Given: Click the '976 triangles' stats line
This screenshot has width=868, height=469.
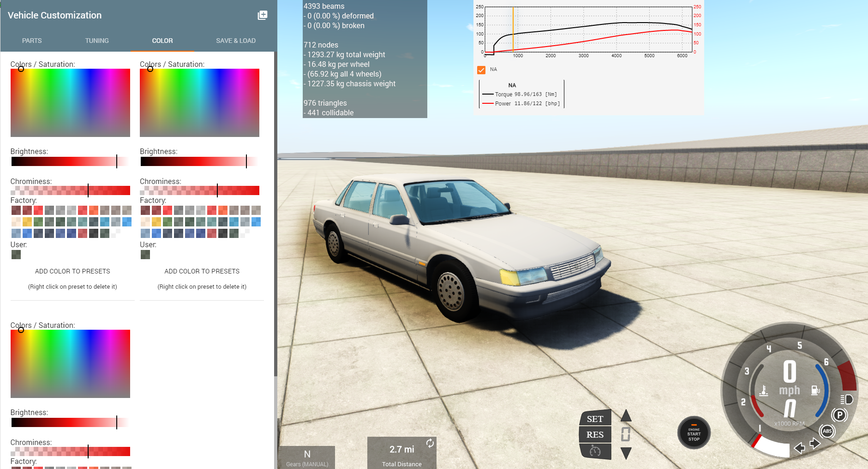Looking at the screenshot, I should click(325, 103).
